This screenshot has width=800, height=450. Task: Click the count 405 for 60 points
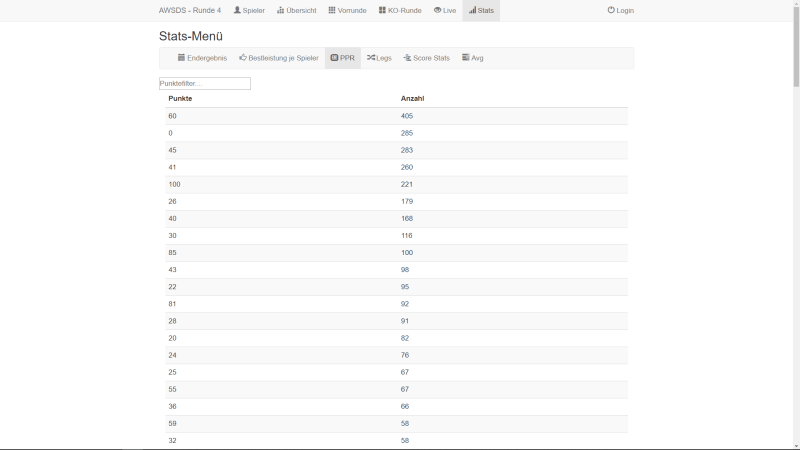[x=407, y=116]
